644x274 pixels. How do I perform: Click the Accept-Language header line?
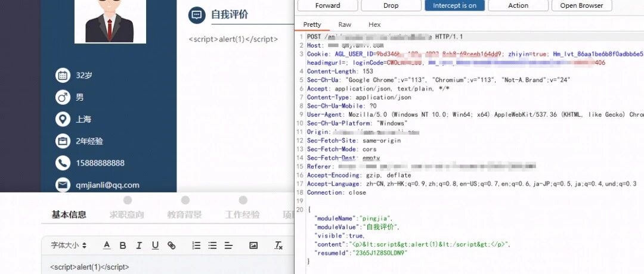click(x=472, y=184)
